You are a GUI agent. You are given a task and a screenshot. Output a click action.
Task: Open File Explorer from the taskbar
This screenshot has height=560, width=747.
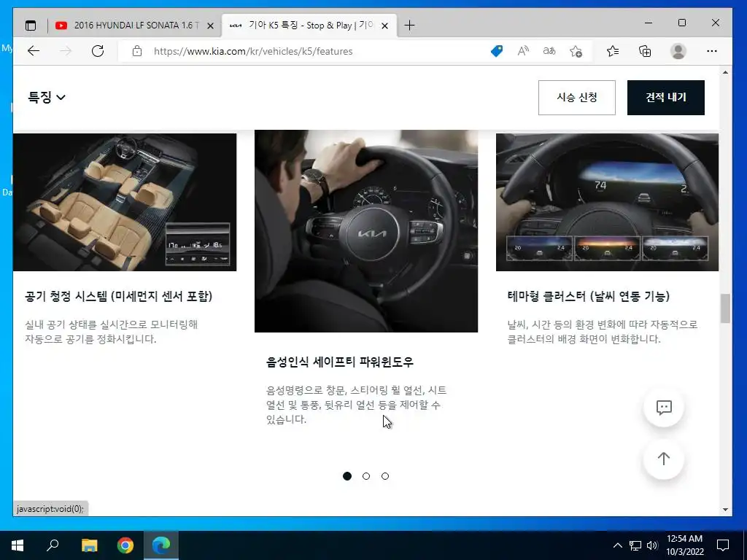[89, 545]
